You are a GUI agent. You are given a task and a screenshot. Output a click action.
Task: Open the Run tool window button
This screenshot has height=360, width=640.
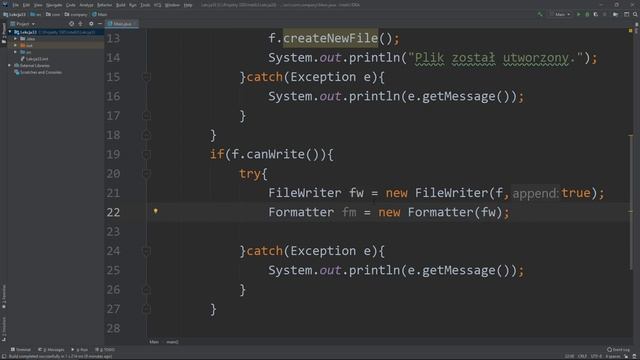80,350
